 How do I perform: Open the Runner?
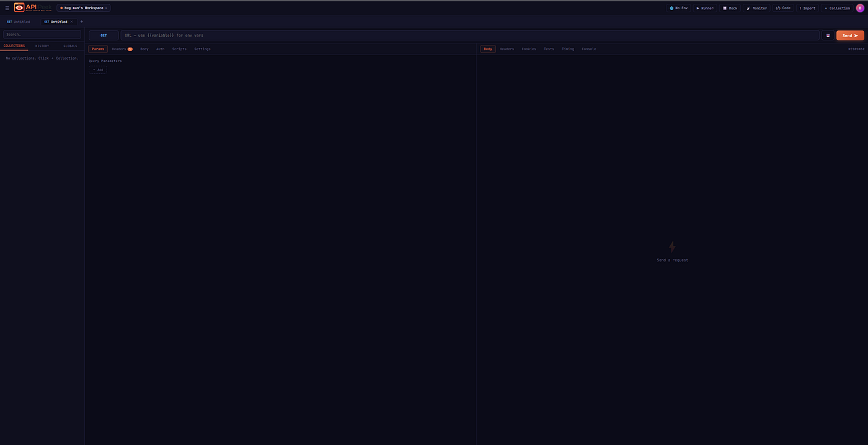(x=704, y=8)
